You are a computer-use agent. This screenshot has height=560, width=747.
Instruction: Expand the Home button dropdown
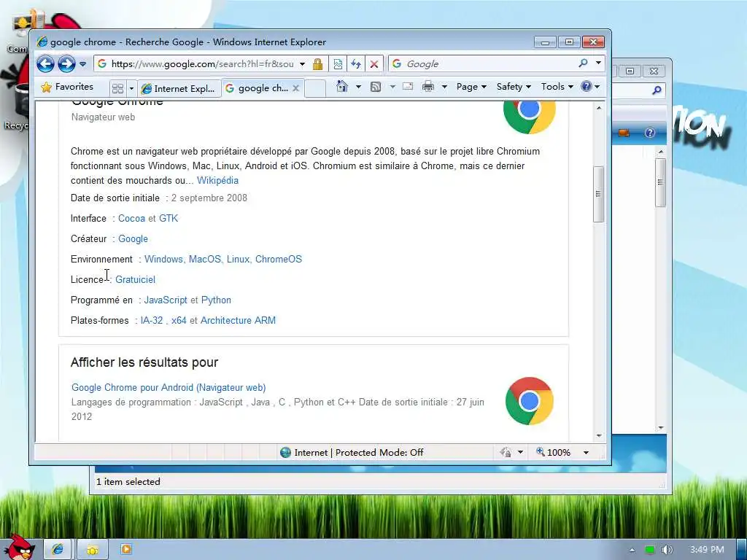pos(358,87)
